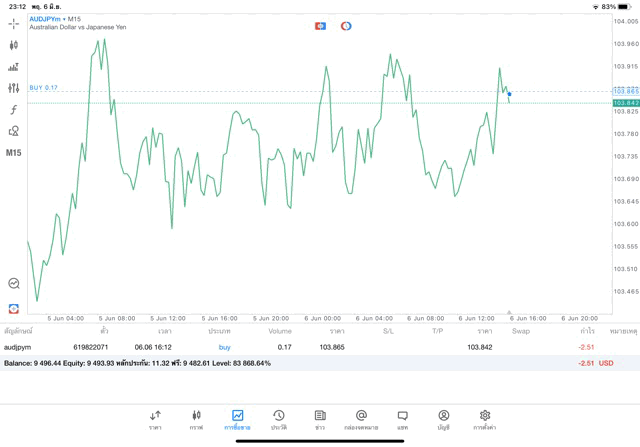Open the ประวัติ history tab
640x447 pixels.
pos(279,419)
